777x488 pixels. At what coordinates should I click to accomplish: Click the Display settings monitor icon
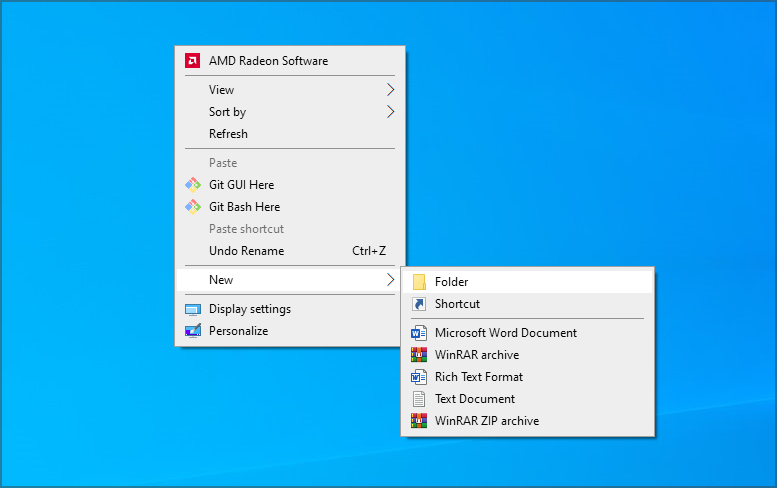click(x=193, y=310)
